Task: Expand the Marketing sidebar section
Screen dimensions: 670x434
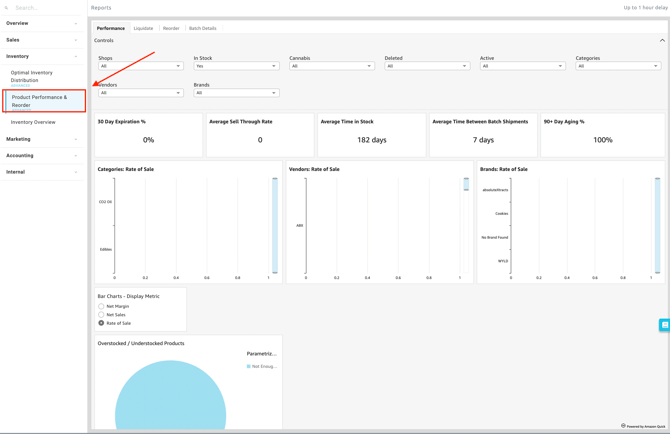Action: (42, 139)
